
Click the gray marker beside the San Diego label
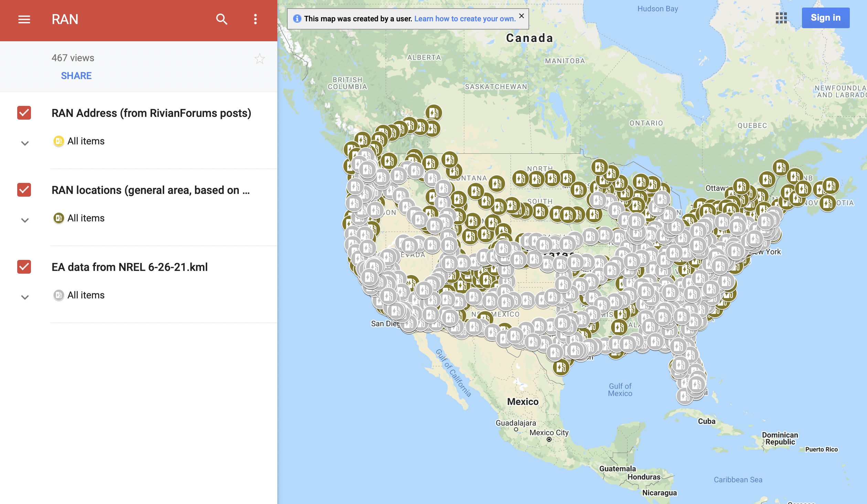[x=409, y=324]
